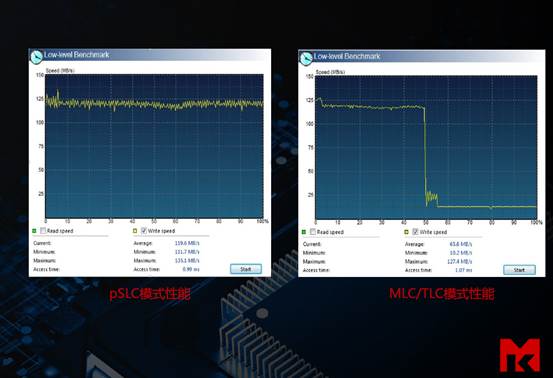
Task: Click the green read legend square in the MLC/TLC window
Action: pos(304,232)
